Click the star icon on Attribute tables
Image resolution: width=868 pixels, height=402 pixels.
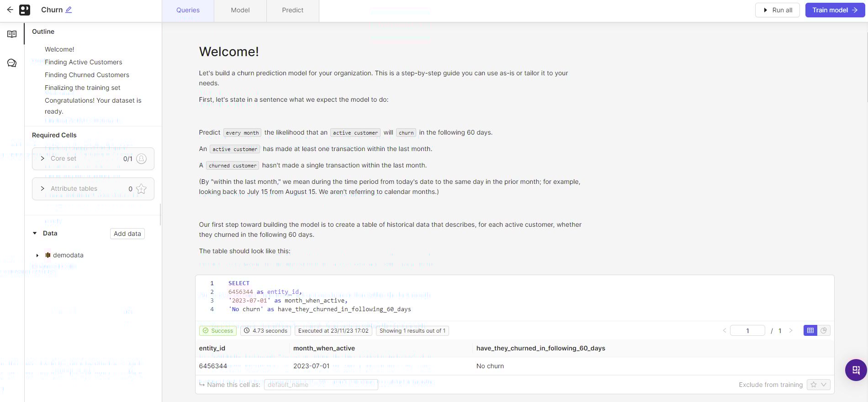click(141, 189)
